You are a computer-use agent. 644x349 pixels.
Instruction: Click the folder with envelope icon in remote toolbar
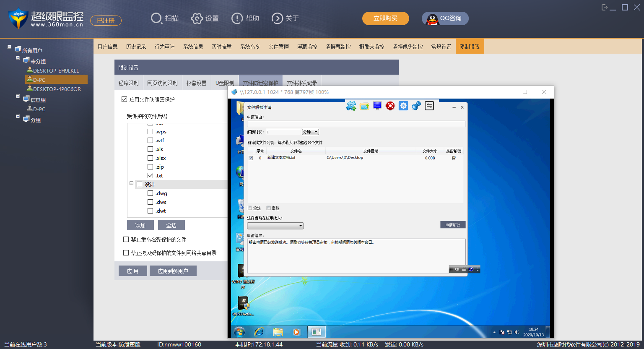point(364,106)
